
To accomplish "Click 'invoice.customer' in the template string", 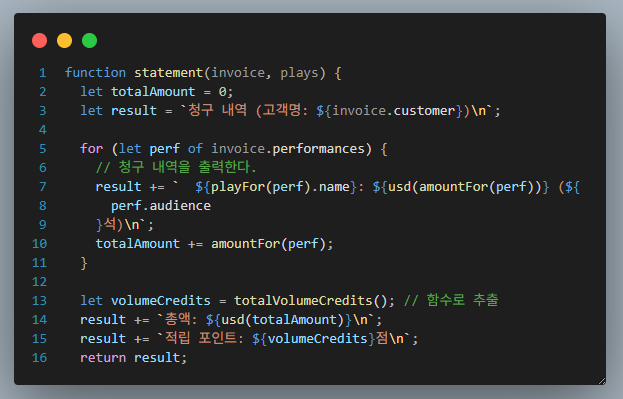I will tap(394, 110).
